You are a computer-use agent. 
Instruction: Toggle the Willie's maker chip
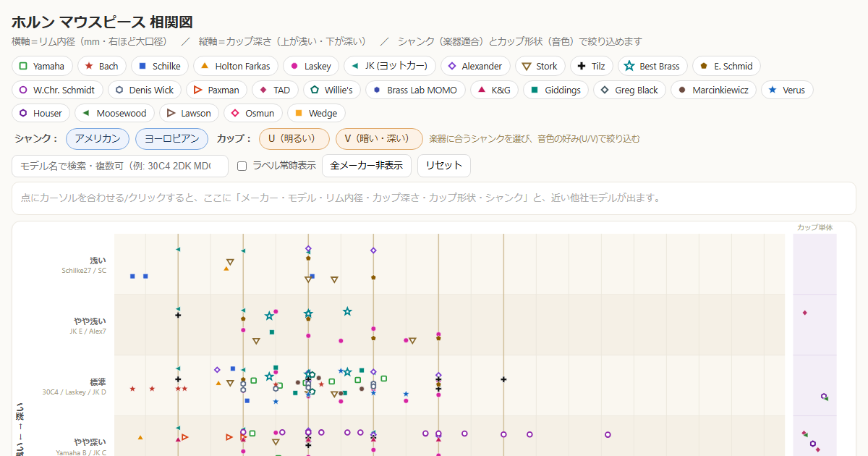coord(331,90)
